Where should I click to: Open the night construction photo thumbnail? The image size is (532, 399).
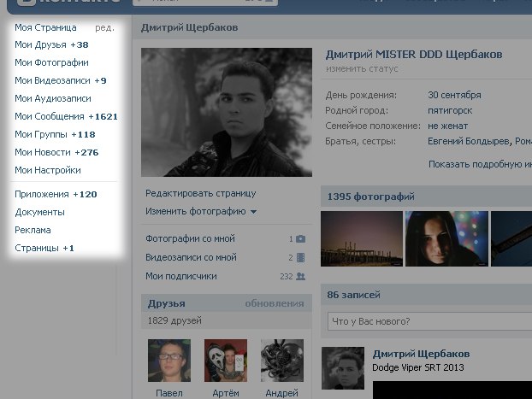(362, 238)
